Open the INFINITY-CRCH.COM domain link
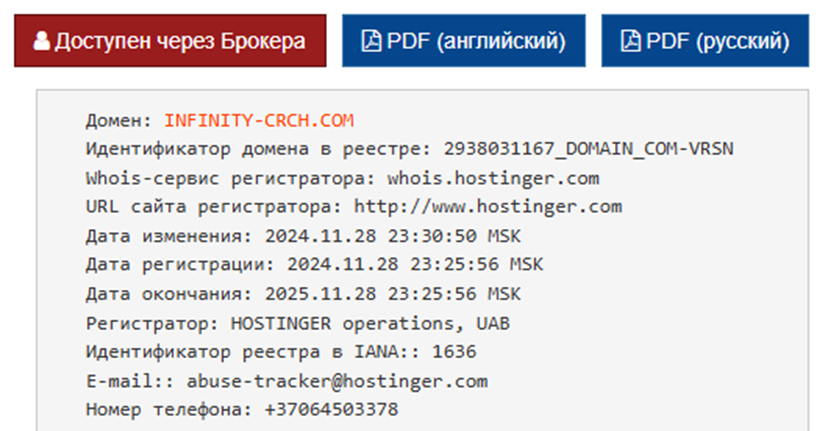The height and width of the screenshot is (431, 828). pos(259,121)
